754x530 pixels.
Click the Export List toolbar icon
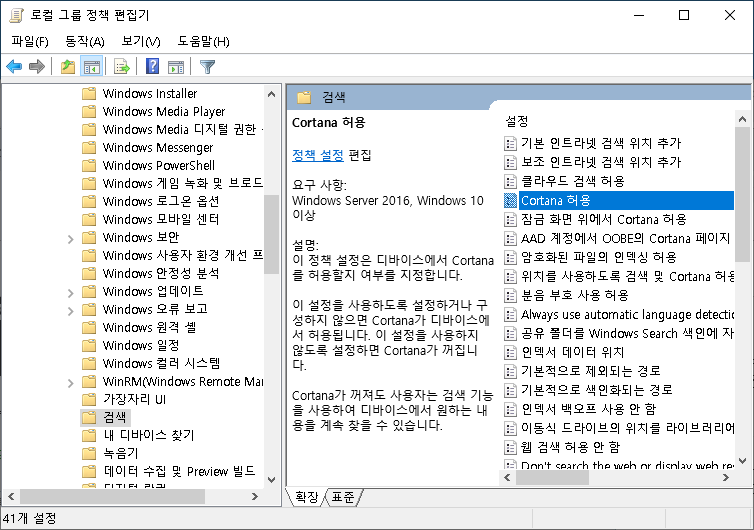click(x=122, y=67)
